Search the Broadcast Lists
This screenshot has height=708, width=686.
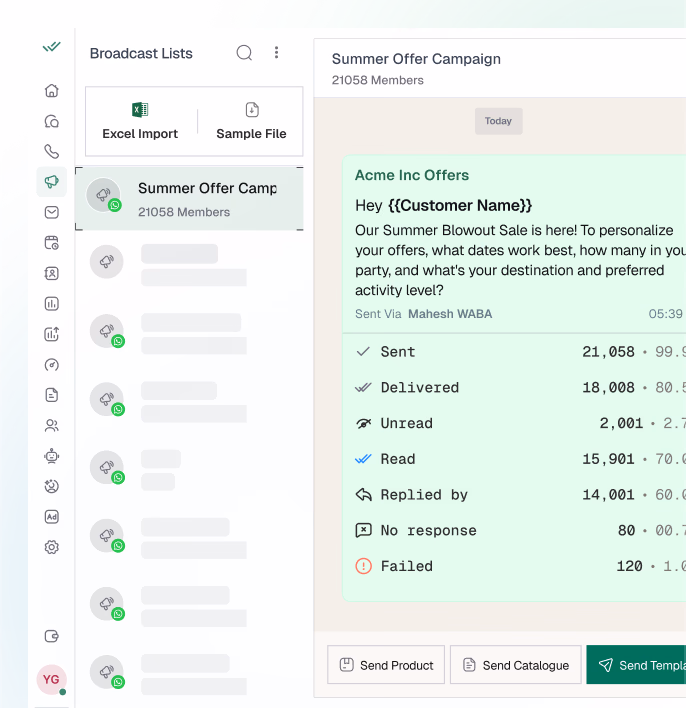(x=244, y=53)
